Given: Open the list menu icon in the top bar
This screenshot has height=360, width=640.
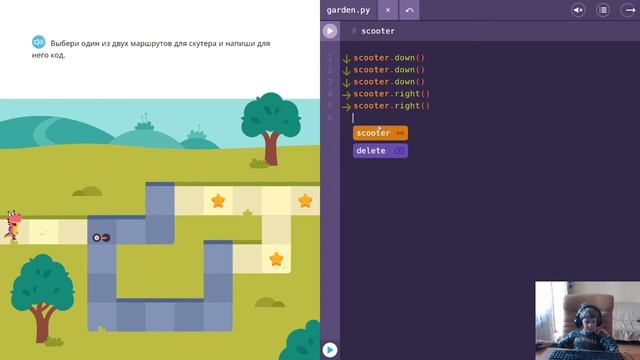Looking at the screenshot, I should pos(602,10).
